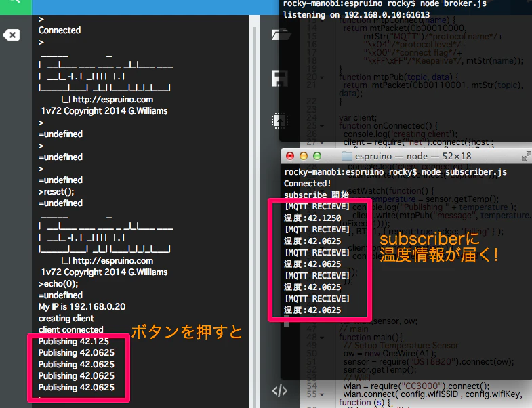This screenshot has height=408, width=532.
Task: Click code line 'function main(){'
Action: tap(371, 338)
